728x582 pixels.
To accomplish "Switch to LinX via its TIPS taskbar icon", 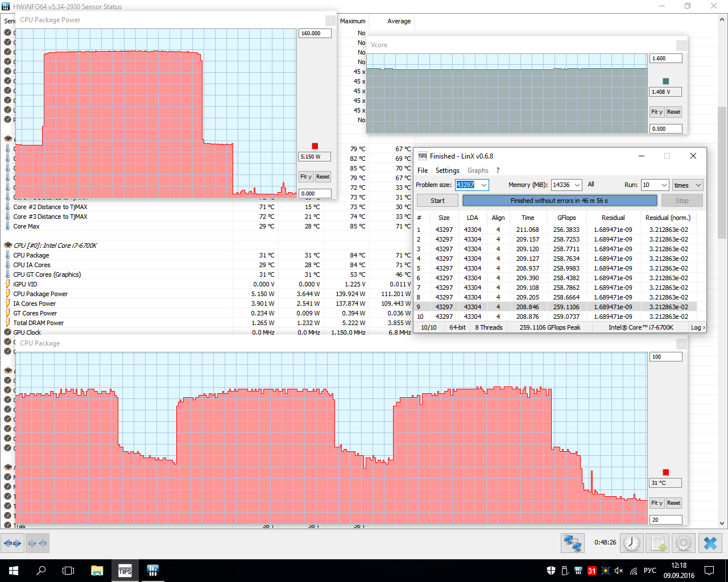I will coord(125,571).
